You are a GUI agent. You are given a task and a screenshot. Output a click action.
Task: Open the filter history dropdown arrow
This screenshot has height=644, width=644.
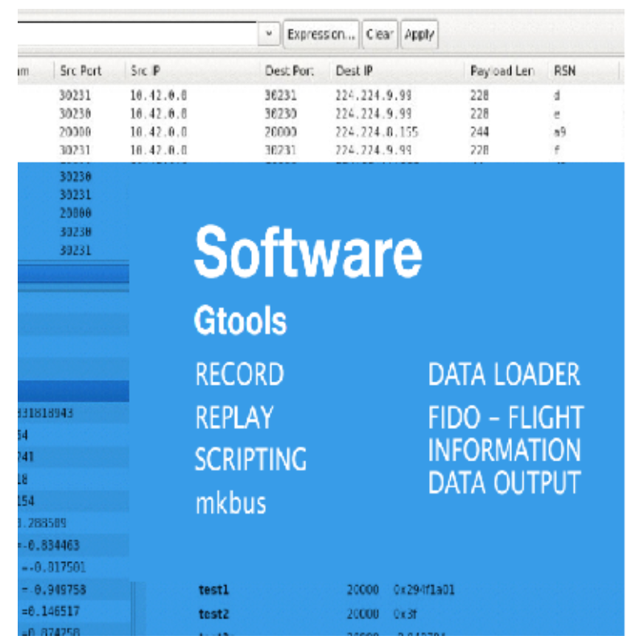point(269,34)
